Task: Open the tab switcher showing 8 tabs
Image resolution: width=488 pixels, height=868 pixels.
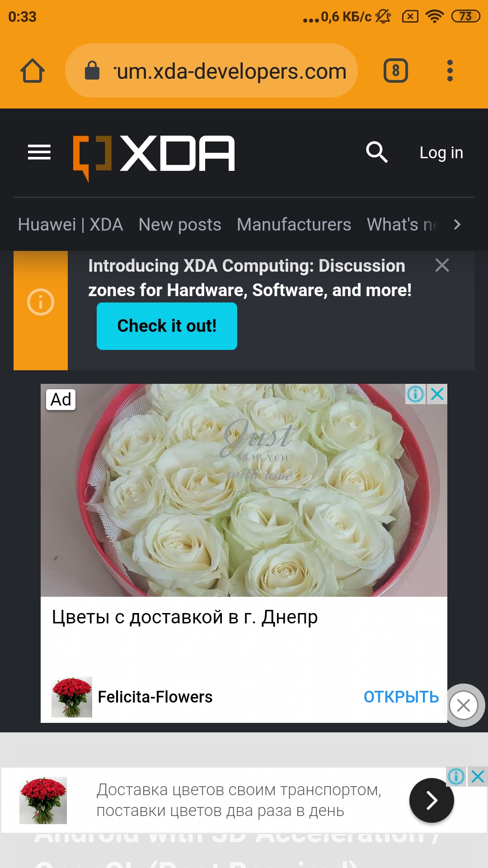Action: pyautogui.click(x=396, y=71)
